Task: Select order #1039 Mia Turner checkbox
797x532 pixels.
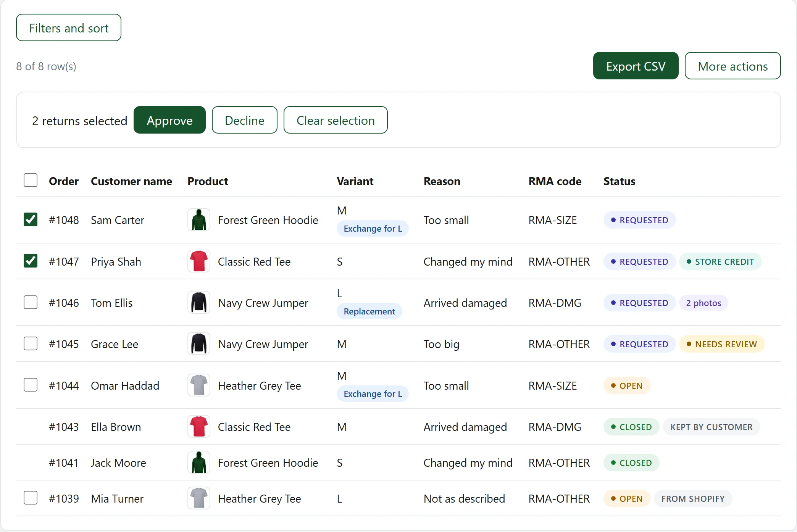Action: (31, 498)
